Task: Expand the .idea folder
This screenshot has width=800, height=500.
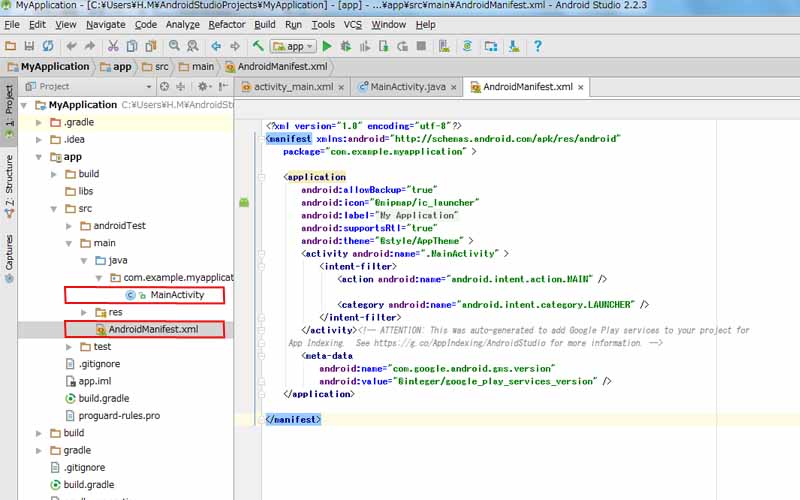Action: pyautogui.click(x=39, y=140)
